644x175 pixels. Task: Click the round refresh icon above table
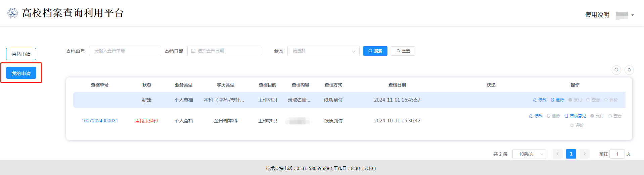[629, 70]
